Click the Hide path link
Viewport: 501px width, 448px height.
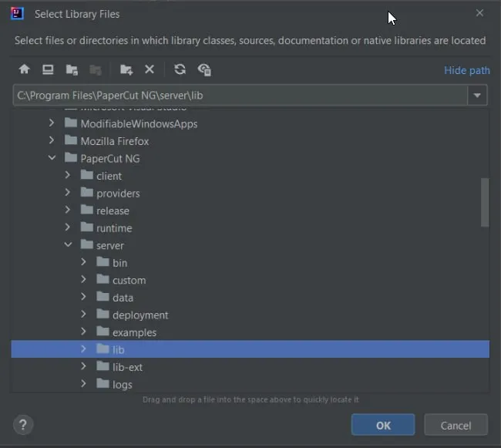(467, 70)
